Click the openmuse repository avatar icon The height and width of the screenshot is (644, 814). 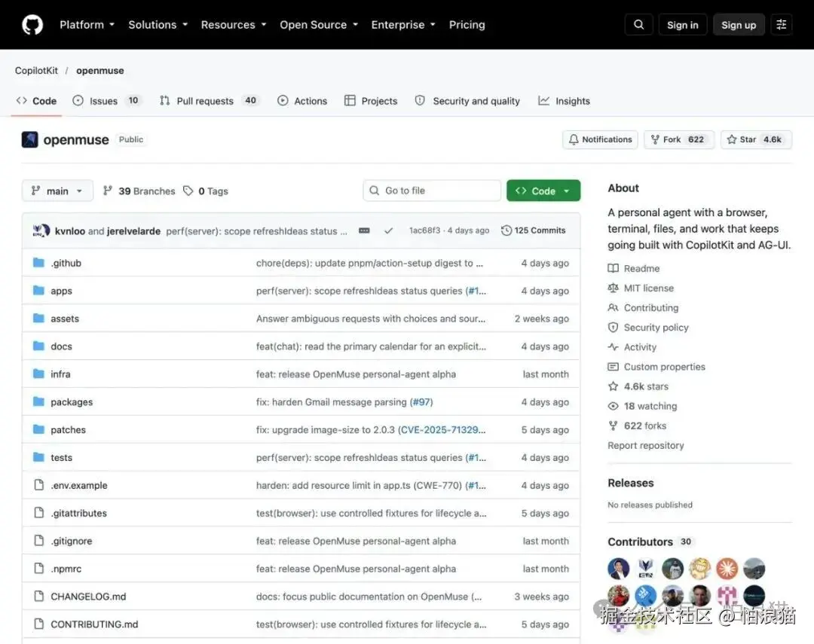tap(29, 139)
